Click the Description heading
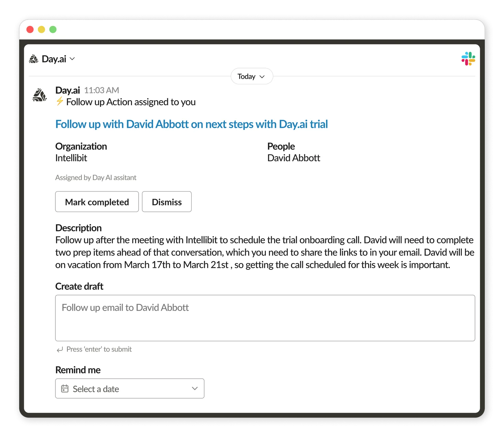The height and width of the screenshot is (437, 504). click(x=78, y=228)
